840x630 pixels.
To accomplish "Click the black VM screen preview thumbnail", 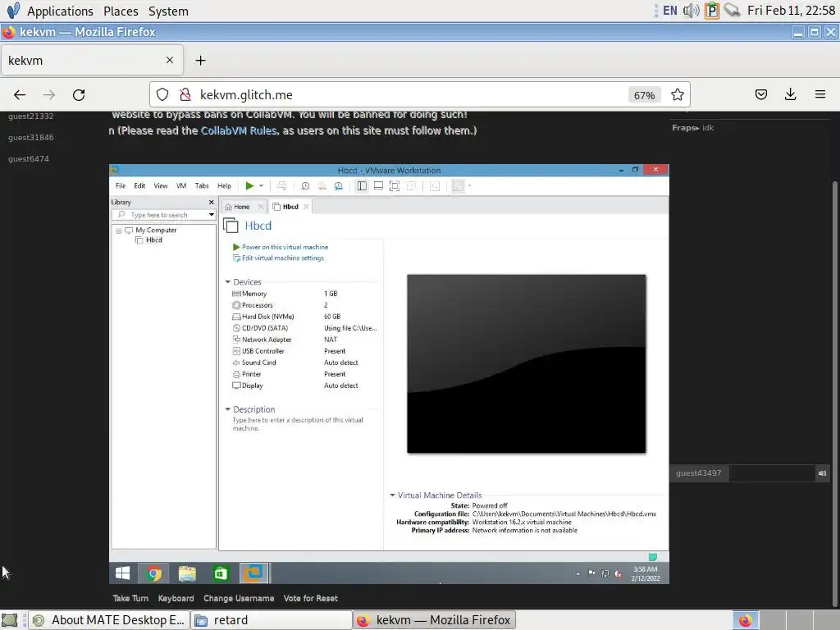I will coord(526,363).
